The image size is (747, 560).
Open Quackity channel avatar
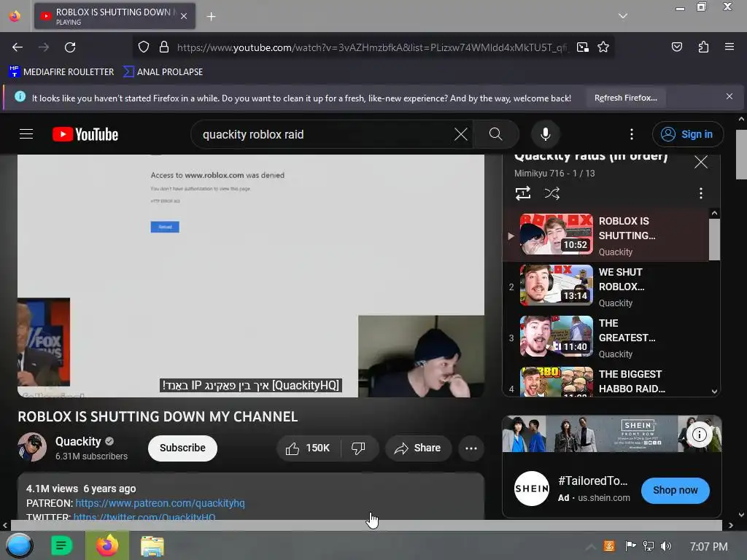[x=32, y=447]
